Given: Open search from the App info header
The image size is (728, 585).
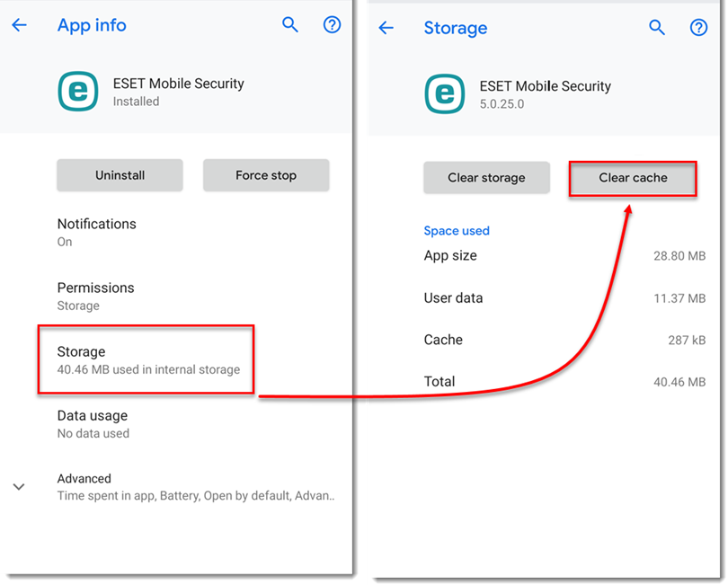Looking at the screenshot, I should (290, 25).
